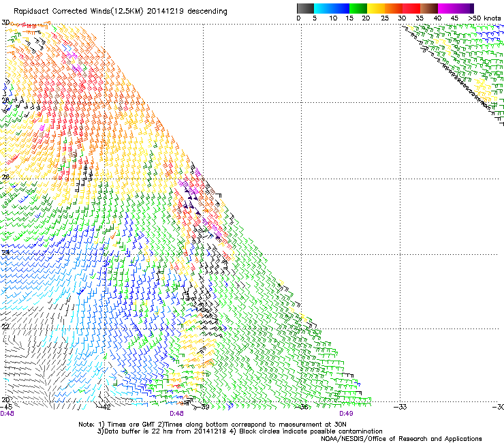Screen dimensions: 504x443
Task: Click the 'NOAA/NESDIS/Office of Research and Applications' credit
Action: tap(401, 438)
